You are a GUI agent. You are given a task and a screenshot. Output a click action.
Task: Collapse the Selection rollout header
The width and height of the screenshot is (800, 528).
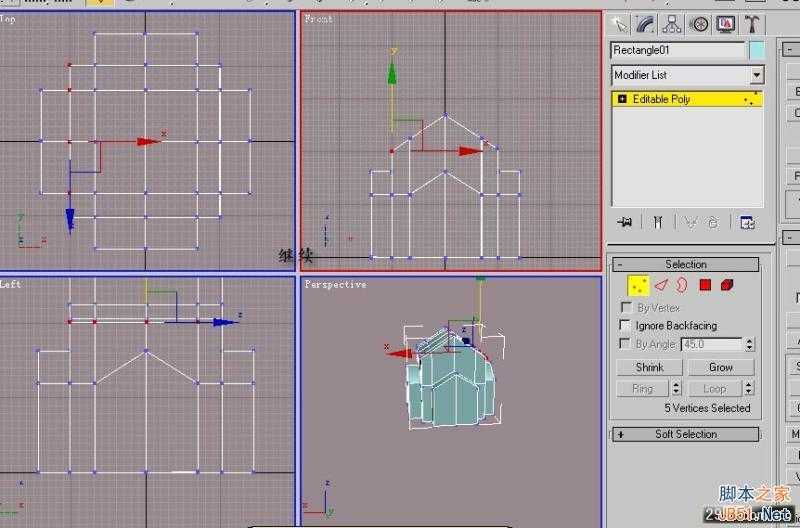click(686, 264)
